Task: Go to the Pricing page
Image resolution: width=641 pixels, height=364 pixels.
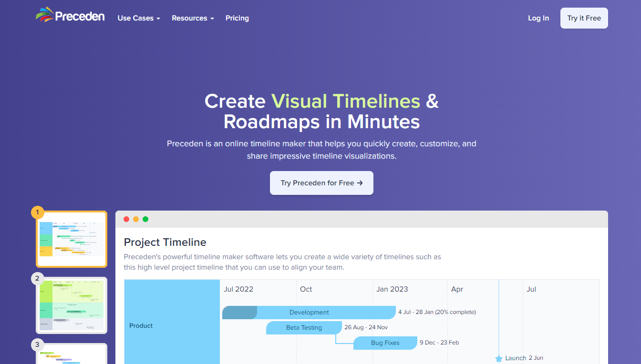Action: pos(237,18)
